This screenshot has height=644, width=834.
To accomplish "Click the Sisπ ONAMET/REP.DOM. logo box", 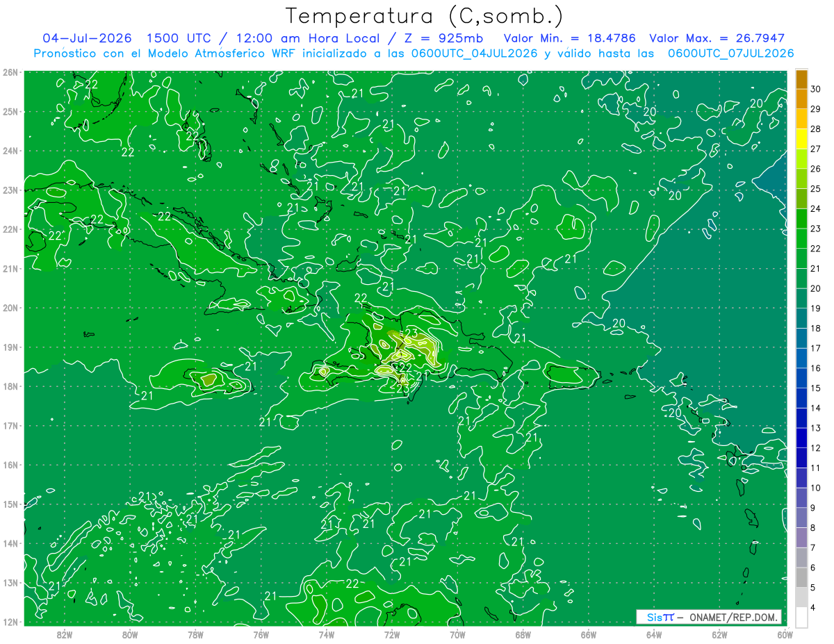I will (x=709, y=617).
